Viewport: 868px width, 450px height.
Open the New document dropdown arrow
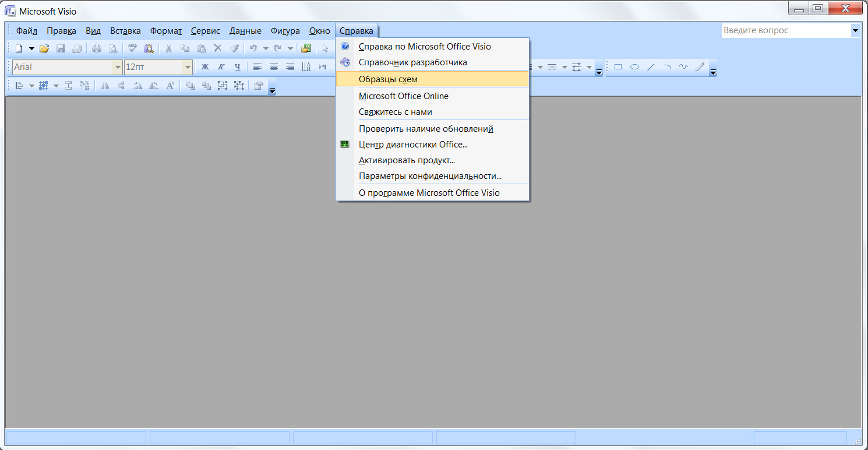(x=31, y=48)
